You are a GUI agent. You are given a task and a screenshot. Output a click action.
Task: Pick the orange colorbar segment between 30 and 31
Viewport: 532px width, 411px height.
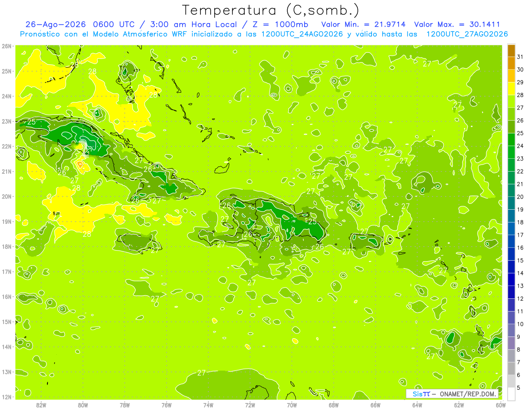(x=511, y=63)
